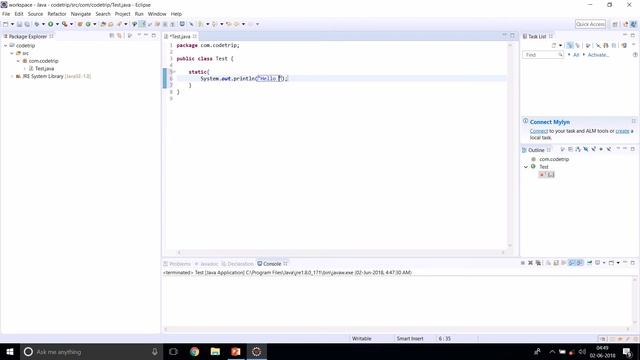The image size is (640, 360).
Task: Click the Open Type toolbar icon
Action: click(x=103, y=24)
